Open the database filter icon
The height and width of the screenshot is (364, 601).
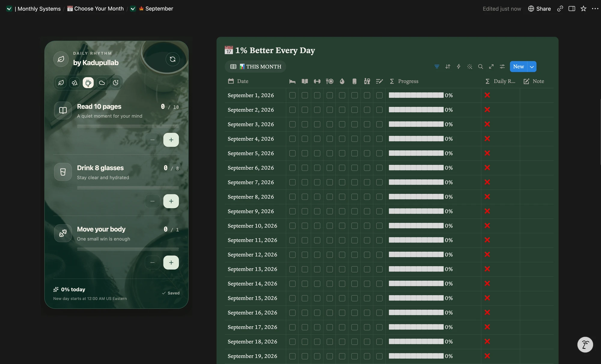click(437, 67)
